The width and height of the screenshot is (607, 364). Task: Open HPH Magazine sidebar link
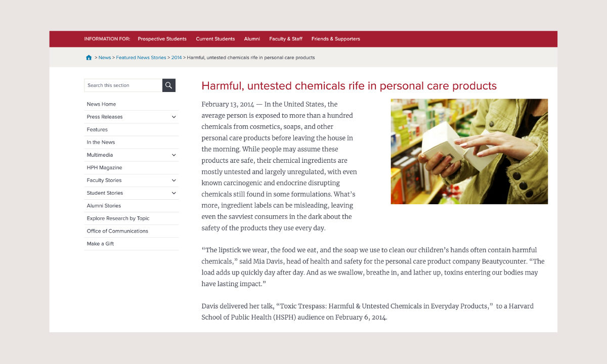point(104,168)
